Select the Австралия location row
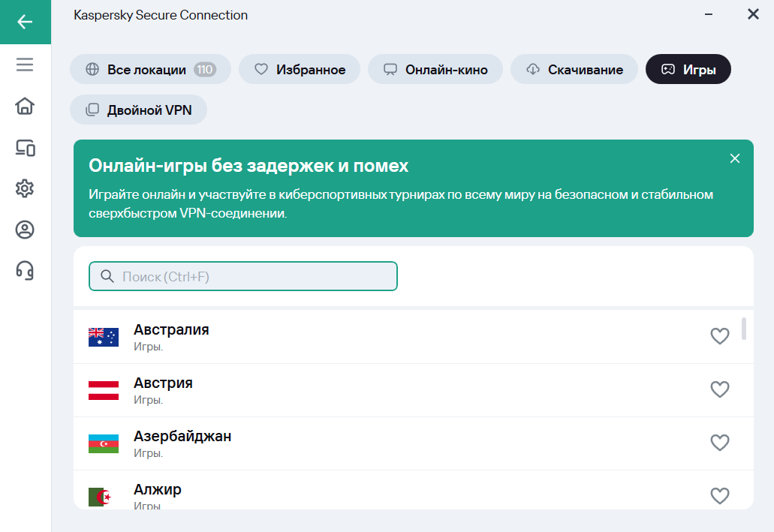This screenshot has height=532, width=774. point(375,337)
